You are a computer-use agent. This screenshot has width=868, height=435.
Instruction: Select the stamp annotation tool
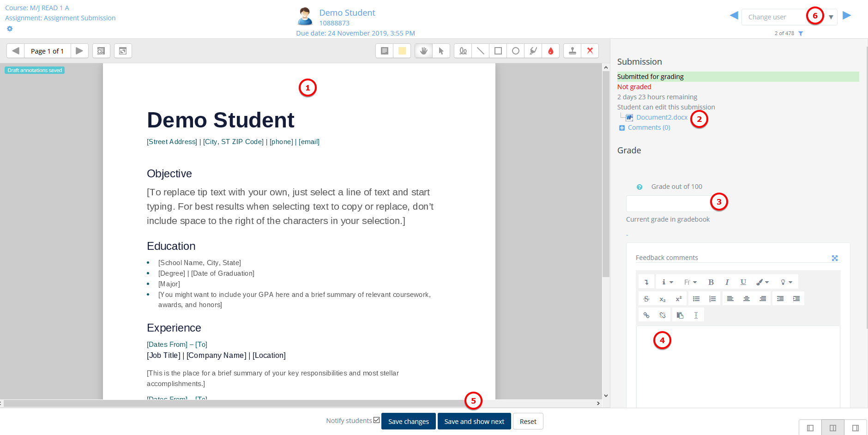click(x=572, y=51)
